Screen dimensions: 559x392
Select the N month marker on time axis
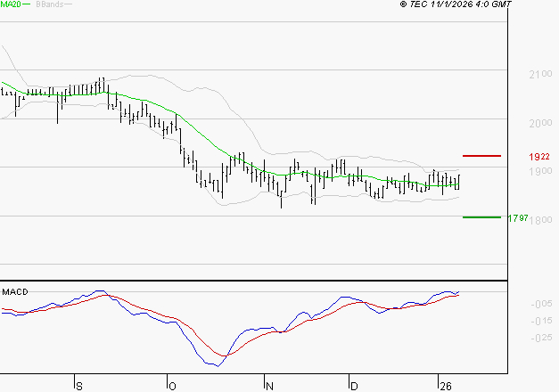269,386
